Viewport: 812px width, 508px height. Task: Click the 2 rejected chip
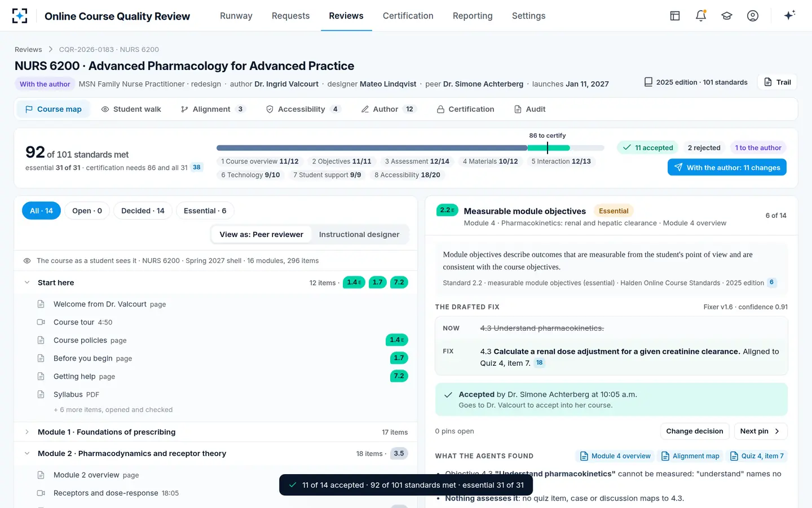704,148
